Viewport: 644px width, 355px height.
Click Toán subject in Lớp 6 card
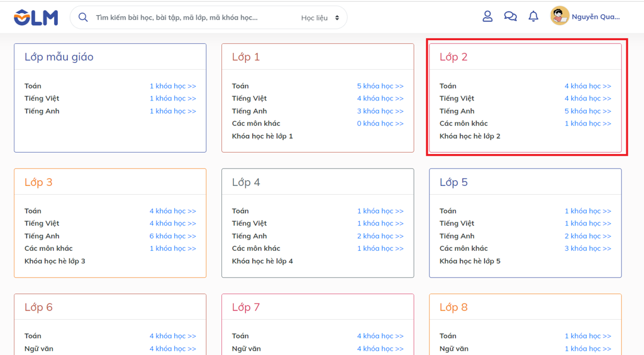coord(33,336)
